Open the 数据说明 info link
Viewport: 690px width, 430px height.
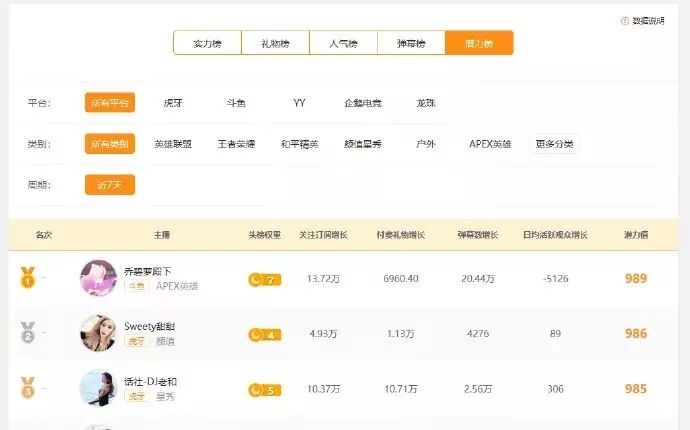tap(648, 21)
